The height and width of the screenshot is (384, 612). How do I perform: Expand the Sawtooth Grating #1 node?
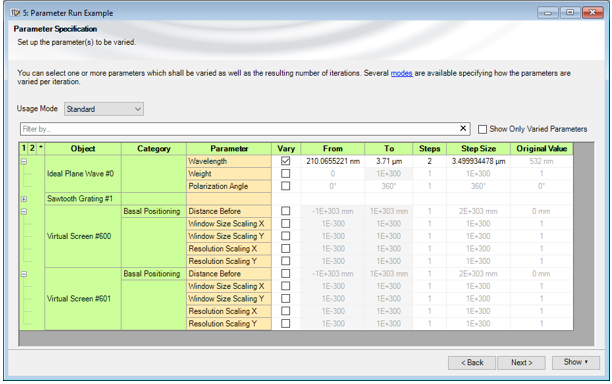point(24,199)
